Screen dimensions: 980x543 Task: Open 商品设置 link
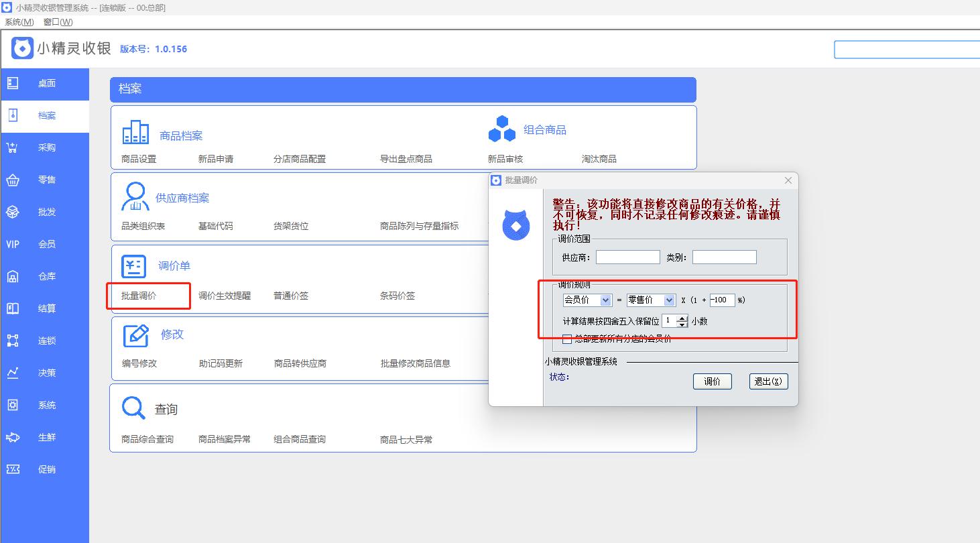click(x=139, y=159)
